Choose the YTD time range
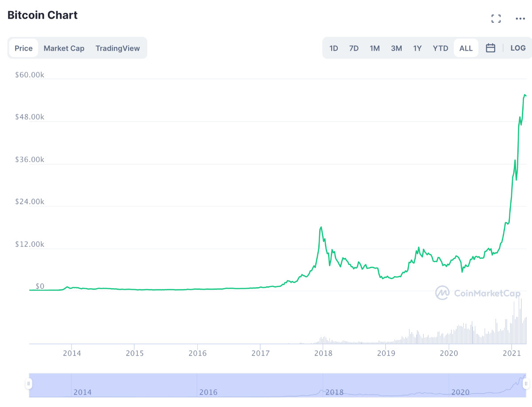The height and width of the screenshot is (407, 532). point(441,48)
